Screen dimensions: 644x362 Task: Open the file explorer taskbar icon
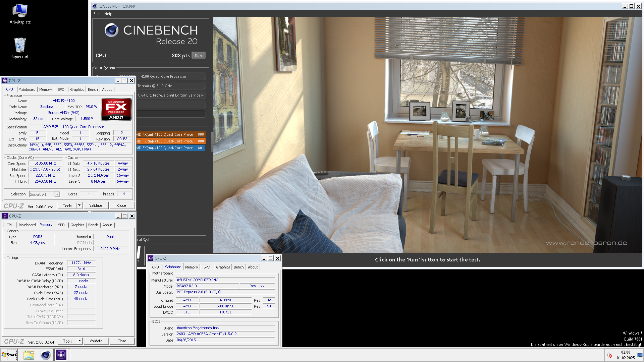click(x=29, y=355)
